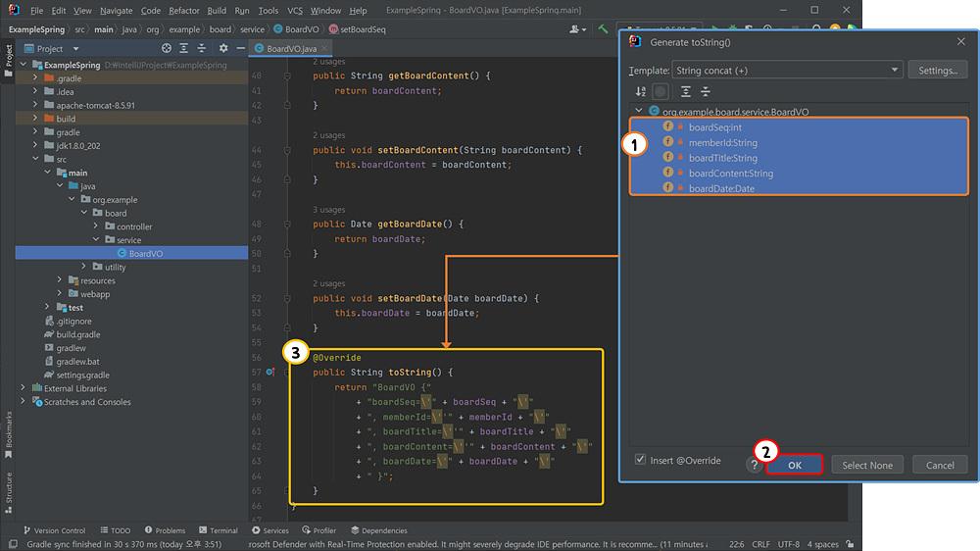Click build.gradle file in project tree
980x551 pixels.
coord(78,334)
